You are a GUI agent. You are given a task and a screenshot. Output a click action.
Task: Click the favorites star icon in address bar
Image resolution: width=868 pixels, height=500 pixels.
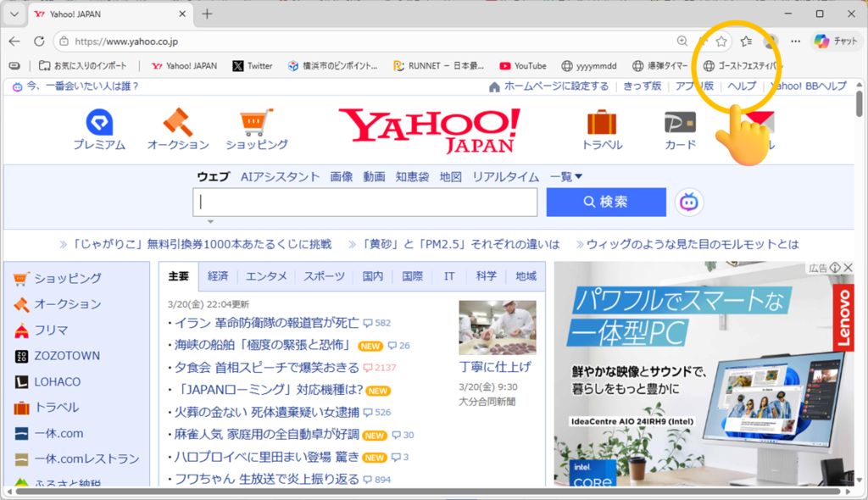click(721, 41)
